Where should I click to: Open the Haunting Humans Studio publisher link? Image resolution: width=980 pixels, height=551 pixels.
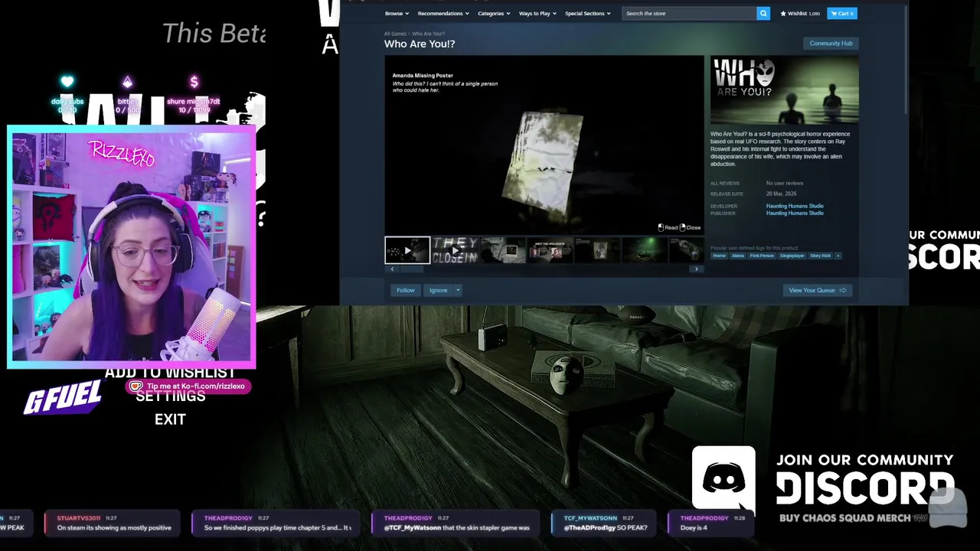795,214
